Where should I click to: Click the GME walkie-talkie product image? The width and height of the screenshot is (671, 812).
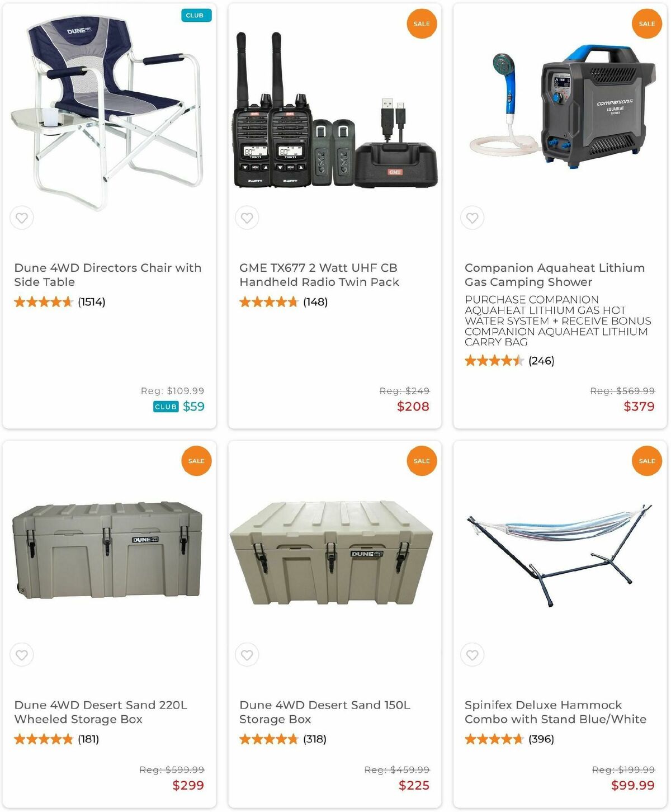click(334, 113)
